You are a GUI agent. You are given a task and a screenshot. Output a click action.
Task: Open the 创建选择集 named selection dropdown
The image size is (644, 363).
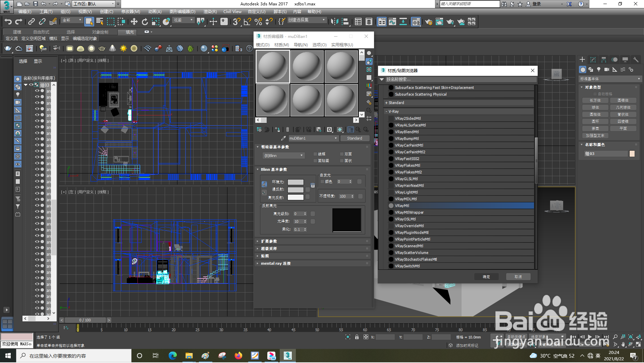click(307, 20)
